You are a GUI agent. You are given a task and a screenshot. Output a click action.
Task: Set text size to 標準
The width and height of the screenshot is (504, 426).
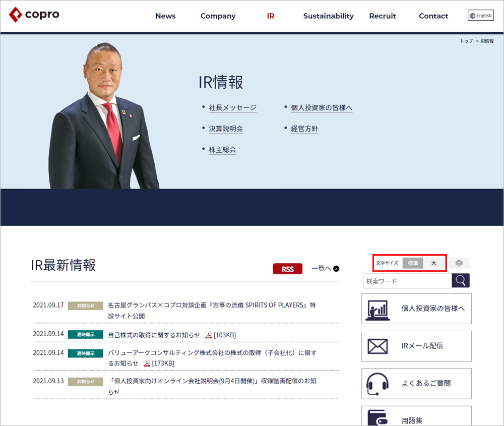[413, 263]
